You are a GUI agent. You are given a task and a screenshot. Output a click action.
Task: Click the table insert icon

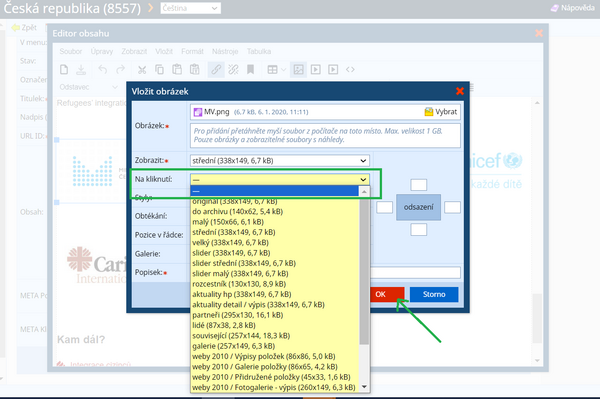pos(272,70)
